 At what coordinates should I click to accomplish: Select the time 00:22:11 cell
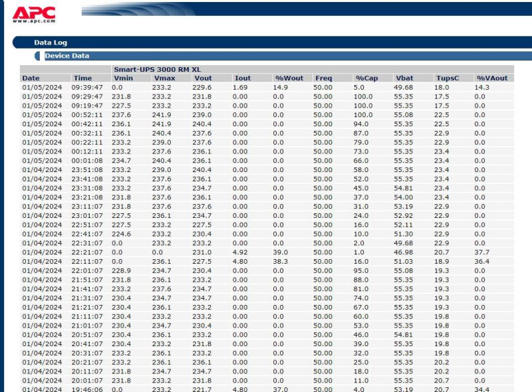pyautogui.click(x=87, y=142)
